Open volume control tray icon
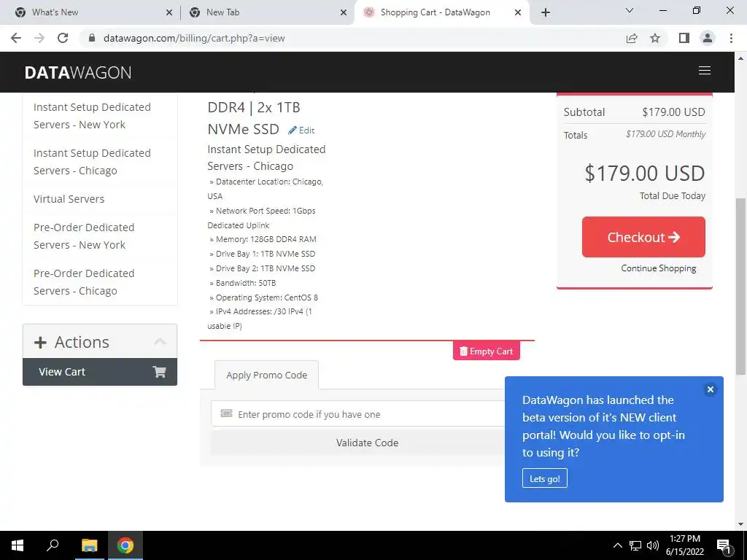 pos(653,545)
